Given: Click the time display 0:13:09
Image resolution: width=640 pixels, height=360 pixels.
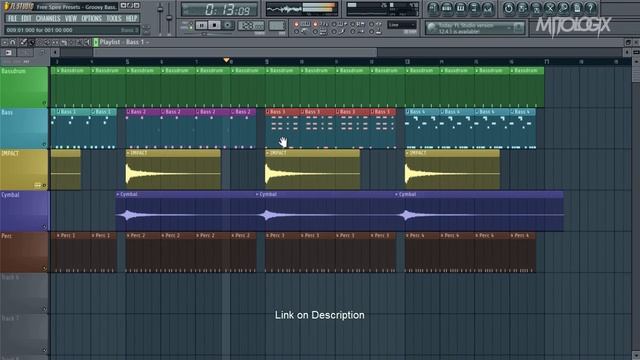Looking at the screenshot, I should pos(220,9).
